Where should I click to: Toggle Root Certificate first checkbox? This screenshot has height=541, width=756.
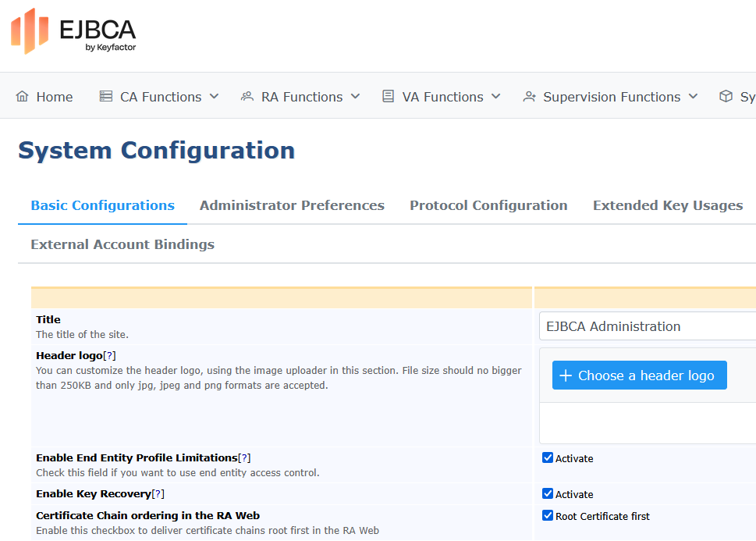coord(548,516)
